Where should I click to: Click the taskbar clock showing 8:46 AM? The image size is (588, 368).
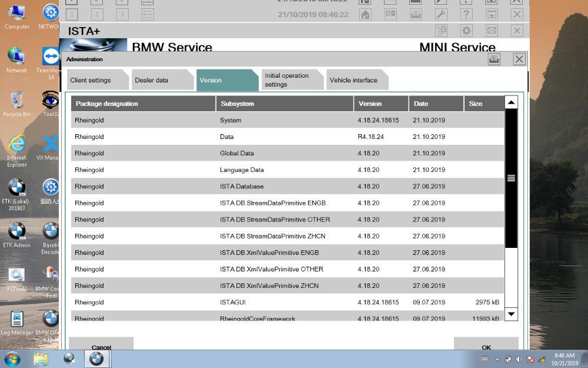tap(564, 359)
